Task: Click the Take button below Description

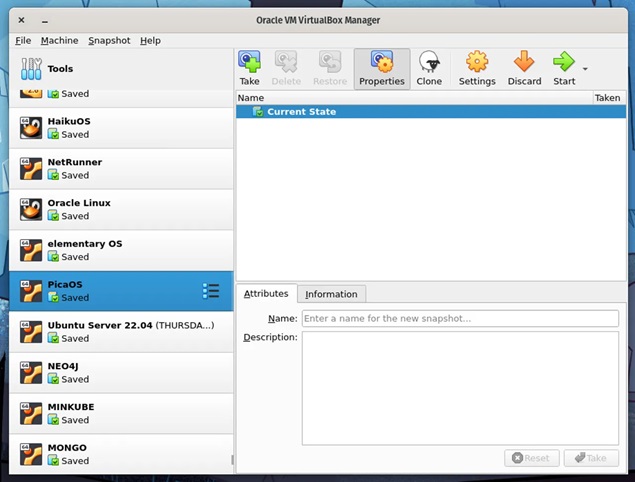Action: pos(591,458)
